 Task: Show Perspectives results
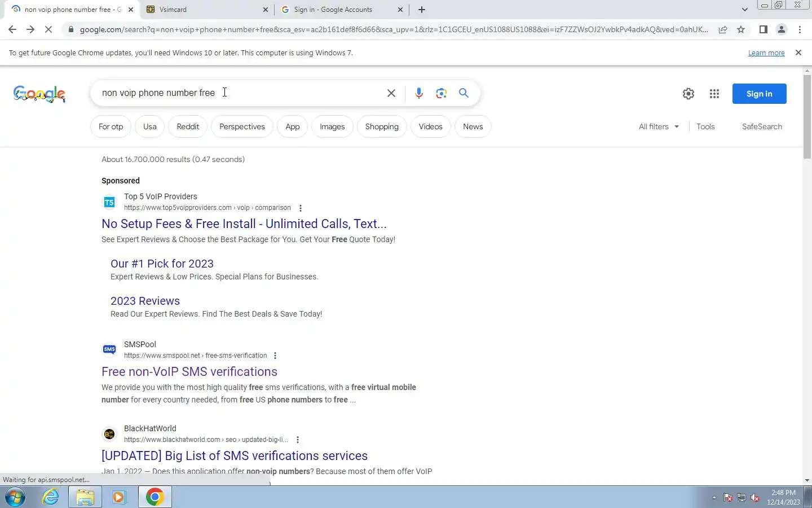pyautogui.click(x=242, y=126)
